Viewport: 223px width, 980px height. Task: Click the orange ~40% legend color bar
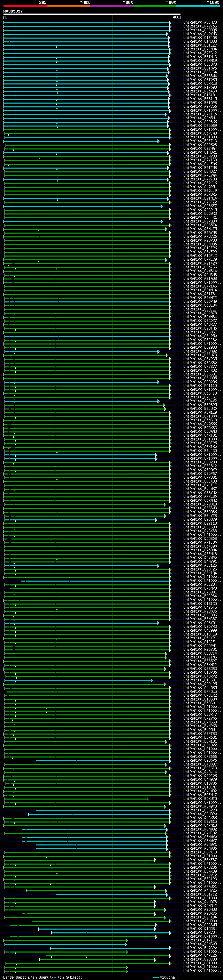pyautogui.click(x=68, y=6)
